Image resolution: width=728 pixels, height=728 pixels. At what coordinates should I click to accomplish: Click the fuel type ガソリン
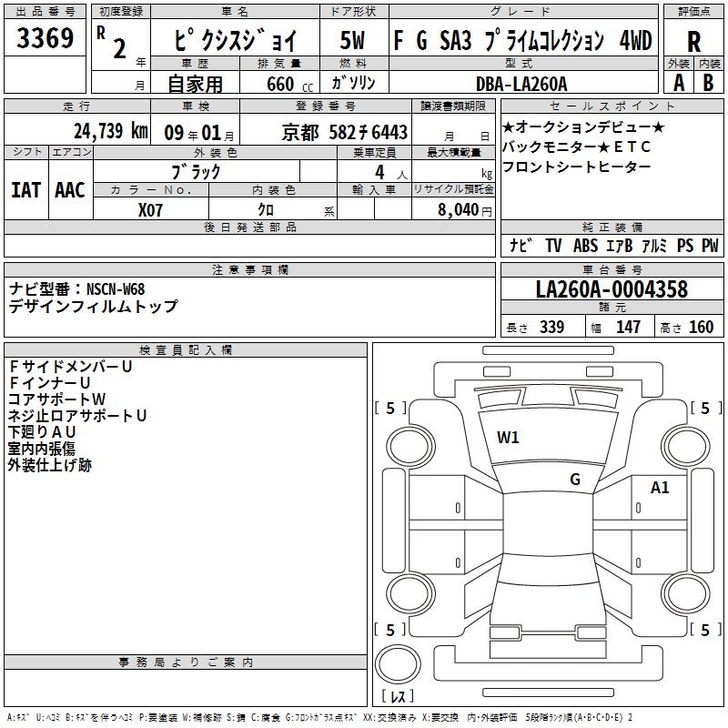tap(353, 83)
